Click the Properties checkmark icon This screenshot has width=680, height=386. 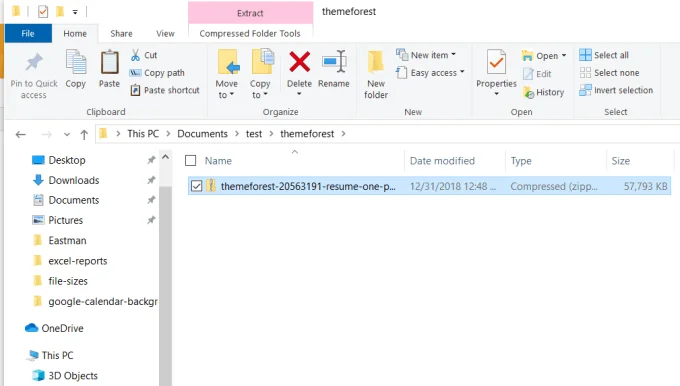coord(496,63)
